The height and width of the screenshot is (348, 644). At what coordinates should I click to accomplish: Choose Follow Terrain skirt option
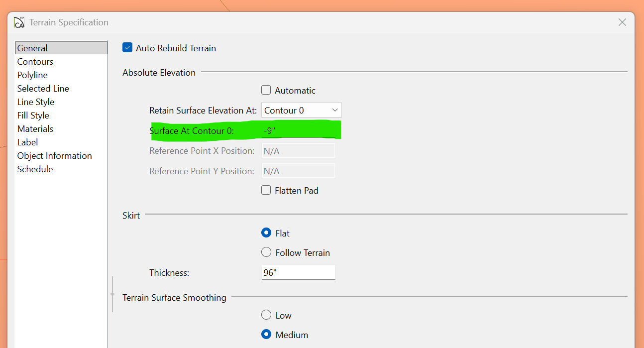coord(266,252)
